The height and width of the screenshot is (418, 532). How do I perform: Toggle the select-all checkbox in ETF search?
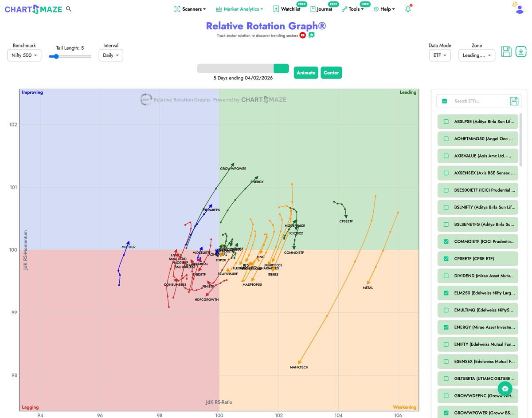coord(445,101)
